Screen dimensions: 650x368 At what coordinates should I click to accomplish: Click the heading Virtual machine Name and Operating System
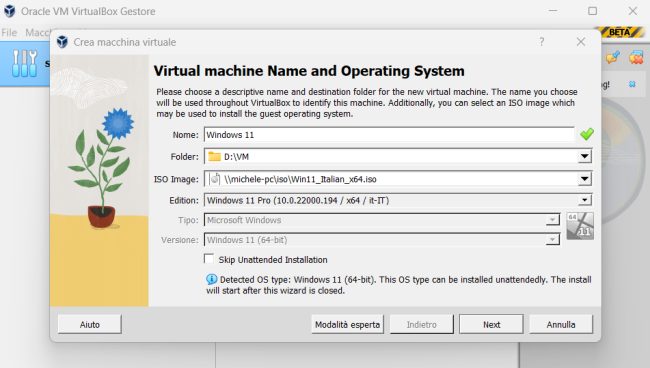(309, 71)
